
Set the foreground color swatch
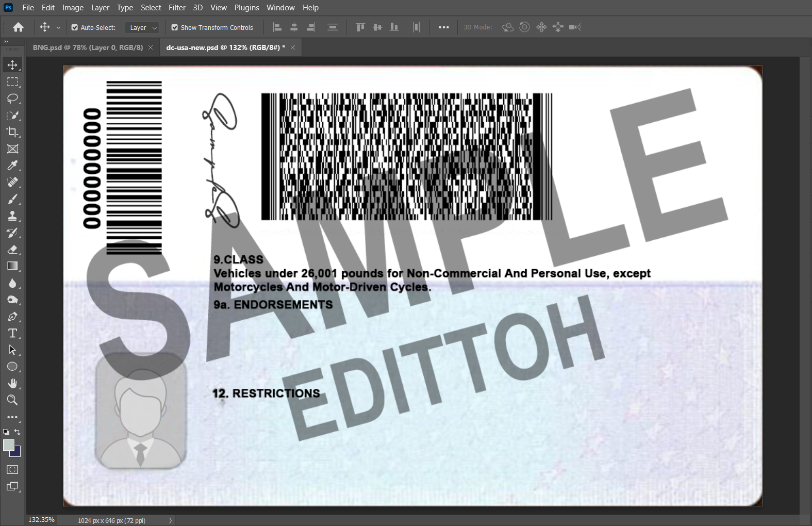click(x=8, y=445)
